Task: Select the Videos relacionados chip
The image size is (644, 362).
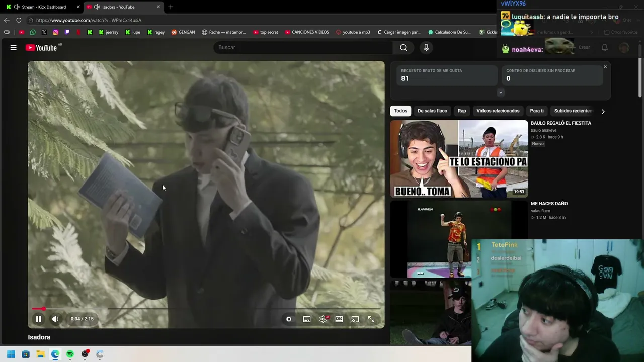Action: [x=498, y=111]
